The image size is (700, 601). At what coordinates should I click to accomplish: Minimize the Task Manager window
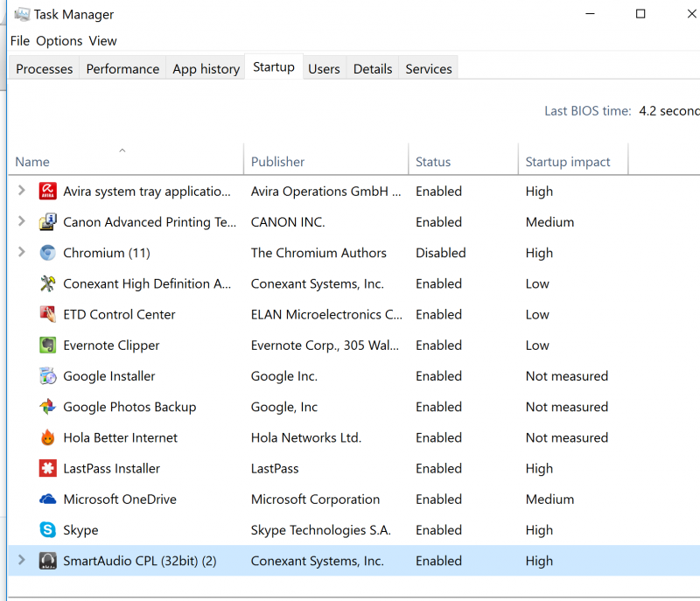pos(590,14)
